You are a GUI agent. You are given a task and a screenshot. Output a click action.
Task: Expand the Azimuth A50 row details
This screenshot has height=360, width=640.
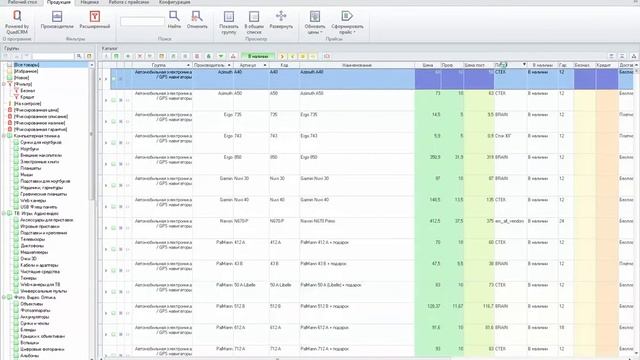(x=106, y=100)
